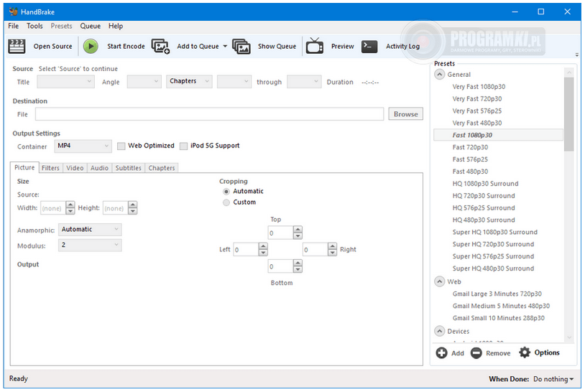Open the end chapter dropdown after 'through'
Viewport: 585px width, 392px height.
[304, 81]
